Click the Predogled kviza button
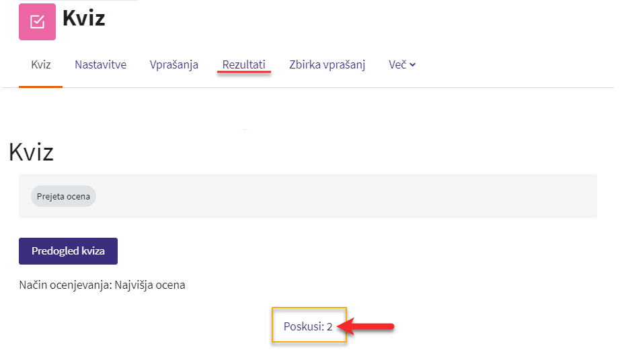The image size is (620, 364). tap(68, 251)
